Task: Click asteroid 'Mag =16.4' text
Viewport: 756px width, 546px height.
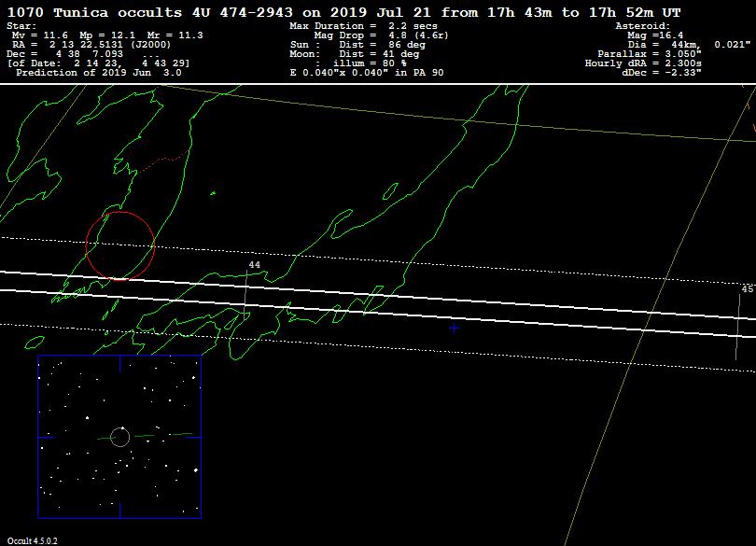Action: [x=655, y=35]
